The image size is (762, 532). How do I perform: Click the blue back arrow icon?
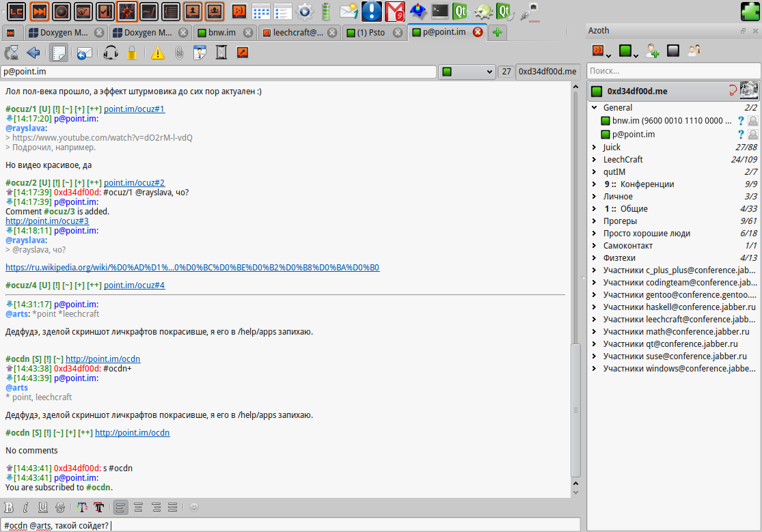(33, 53)
